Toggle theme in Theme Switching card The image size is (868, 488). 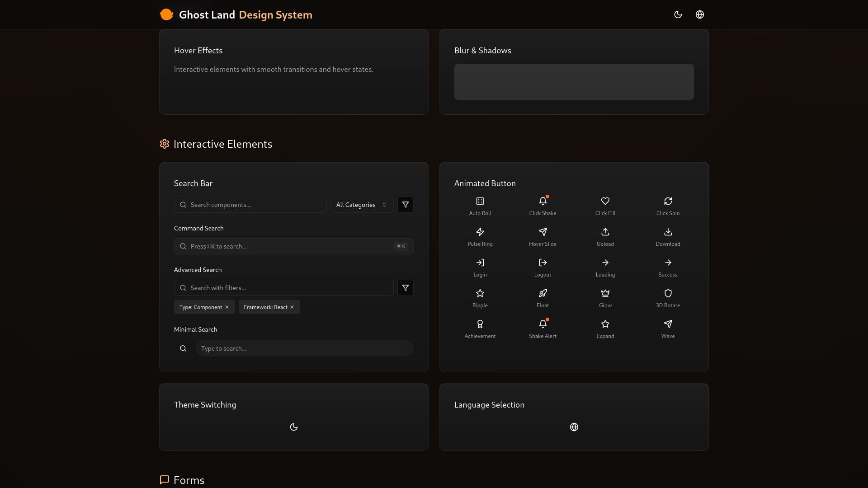[x=293, y=427]
